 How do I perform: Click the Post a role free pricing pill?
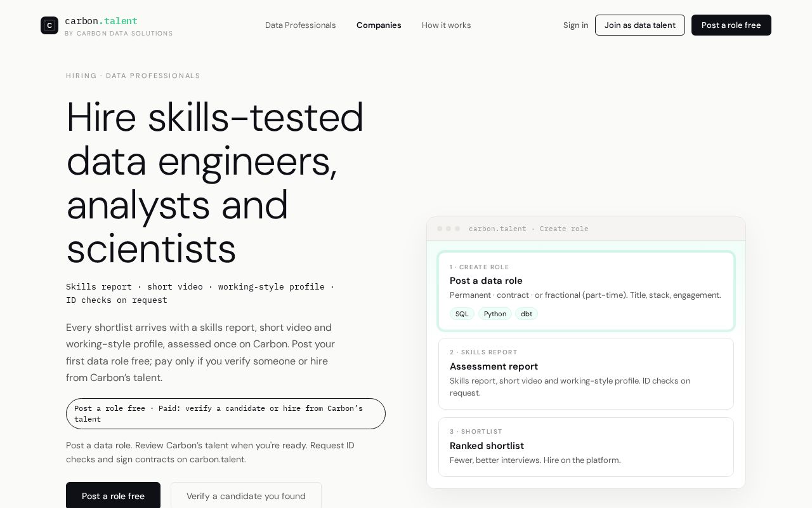point(226,413)
